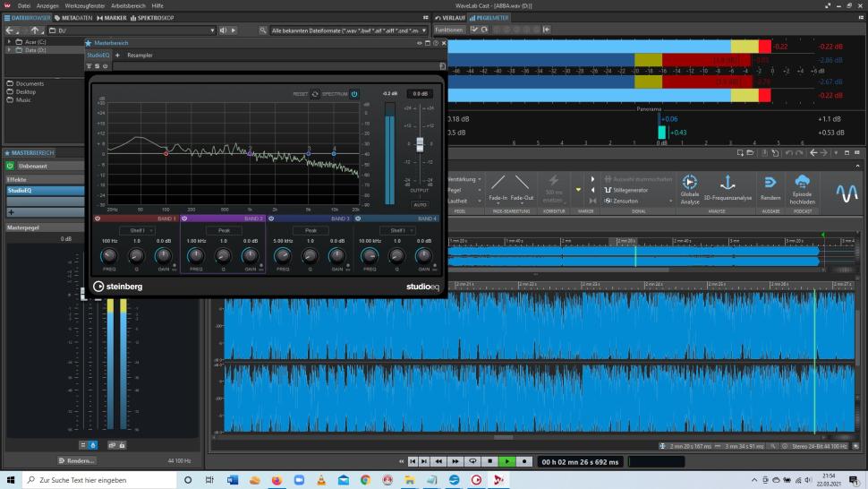This screenshot has height=489, width=868.
Task: Click the Rendern icon in the ribbon
Action: pos(770,183)
